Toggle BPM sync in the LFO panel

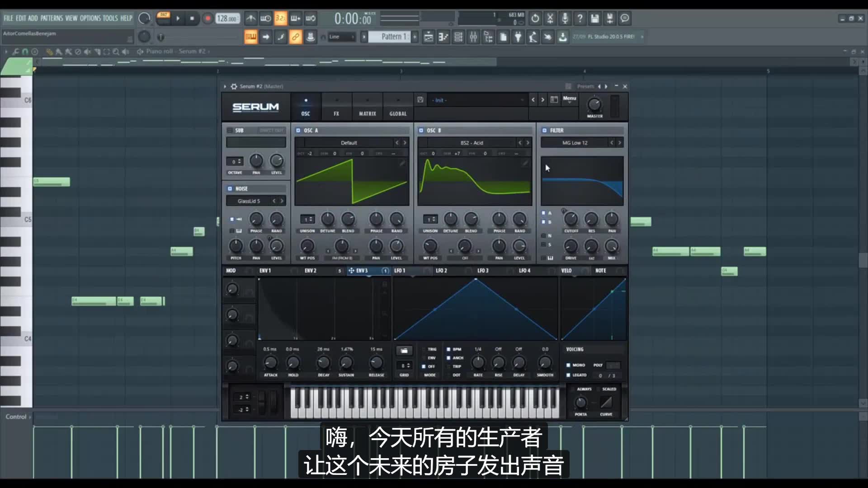click(448, 349)
